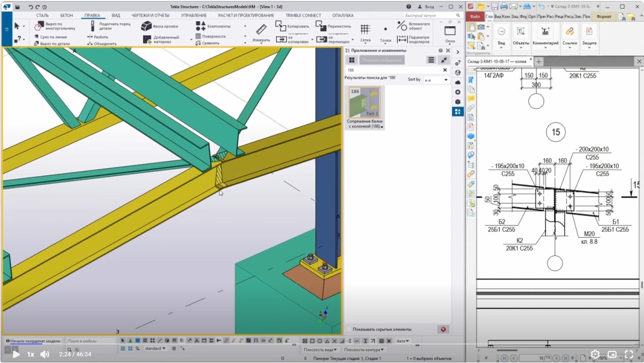Expand the Вид dropdown in PDF viewer ribbon

click(501, 48)
